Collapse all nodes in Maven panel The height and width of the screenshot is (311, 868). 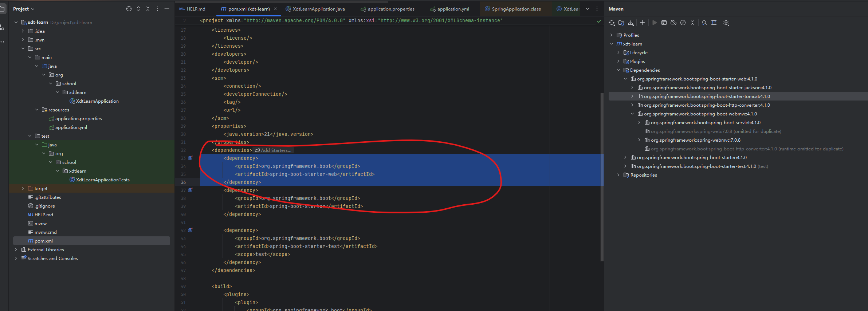692,23
